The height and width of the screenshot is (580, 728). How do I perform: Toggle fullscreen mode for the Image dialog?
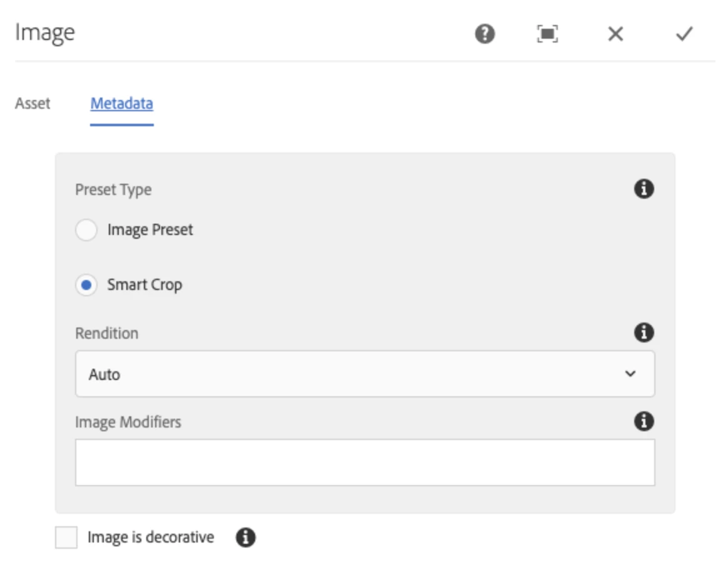pos(547,34)
